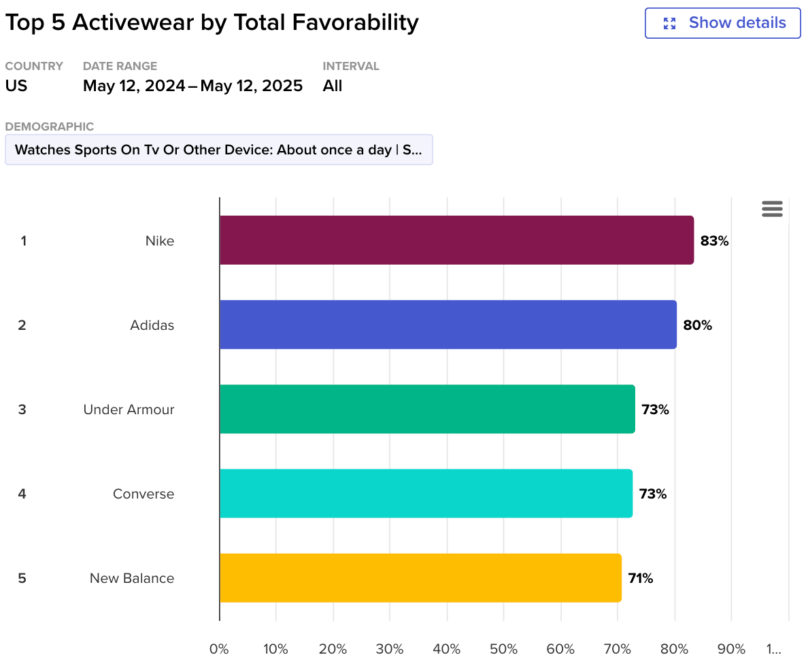The height and width of the screenshot is (672, 808).
Task: Open the chart hamburger menu icon
Action: point(772,209)
